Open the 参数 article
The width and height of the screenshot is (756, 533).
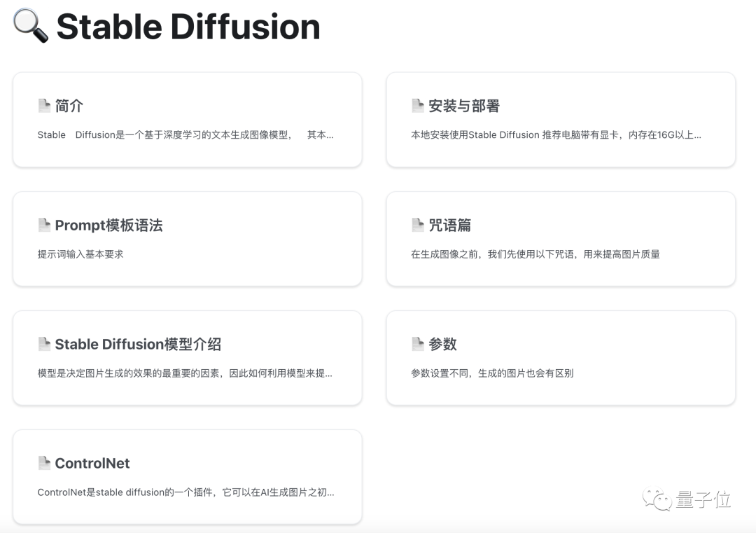click(560, 357)
